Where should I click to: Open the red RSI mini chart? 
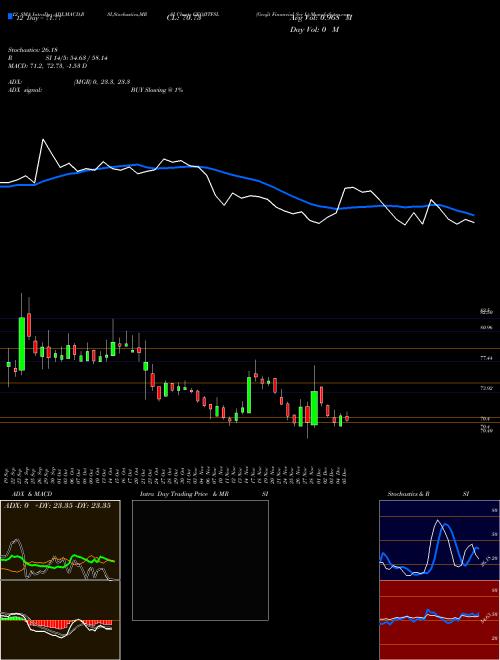(x=439, y=620)
